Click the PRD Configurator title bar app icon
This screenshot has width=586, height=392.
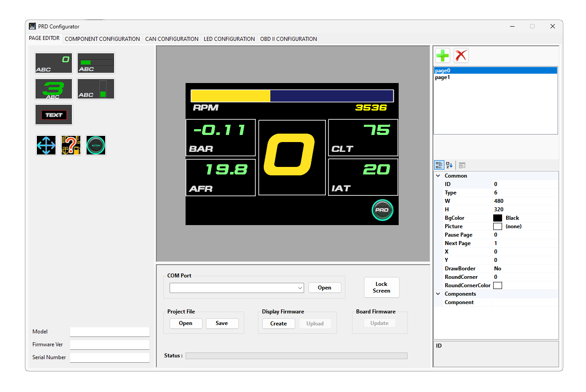pos(32,26)
